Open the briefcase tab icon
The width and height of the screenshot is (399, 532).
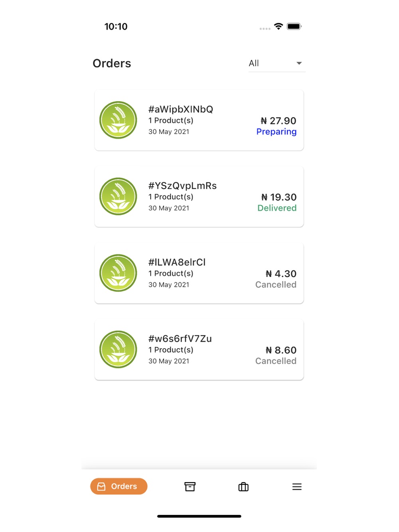pos(243,487)
